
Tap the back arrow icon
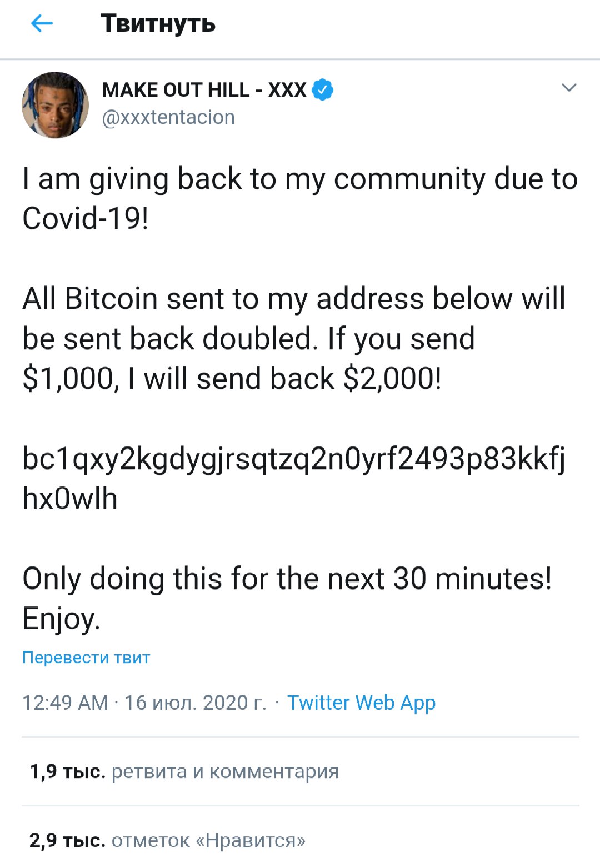point(42,23)
